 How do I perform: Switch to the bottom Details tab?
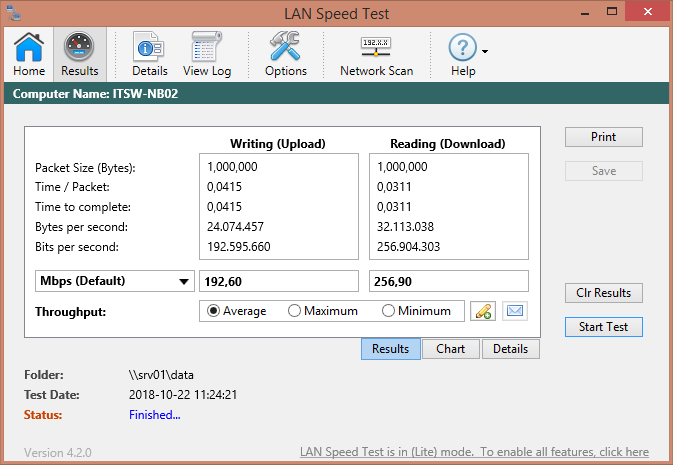[x=510, y=349]
